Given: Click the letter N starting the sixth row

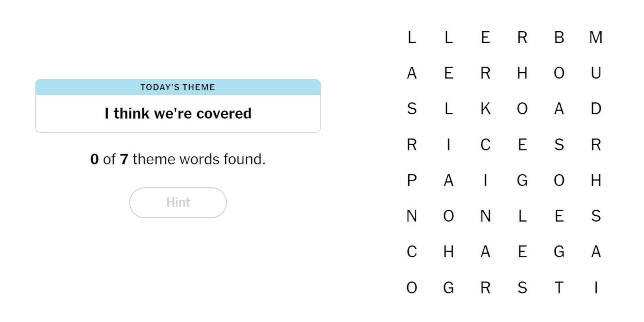Looking at the screenshot, I should (413, 217).
